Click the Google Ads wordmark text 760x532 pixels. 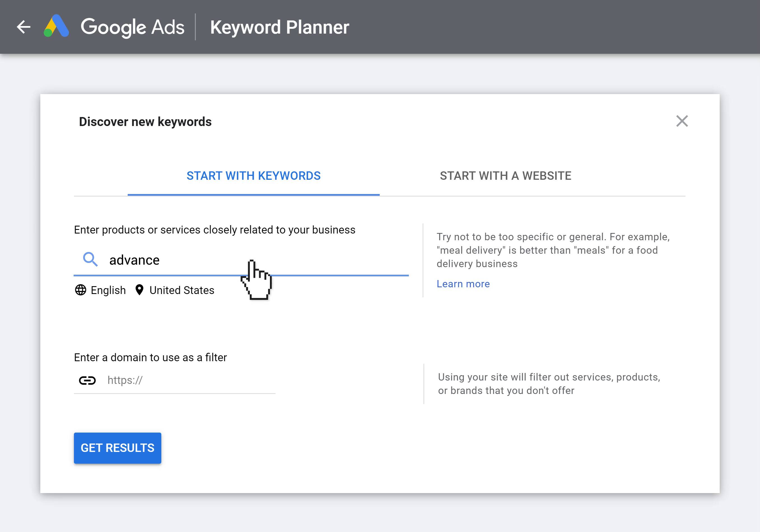point(132,27)
